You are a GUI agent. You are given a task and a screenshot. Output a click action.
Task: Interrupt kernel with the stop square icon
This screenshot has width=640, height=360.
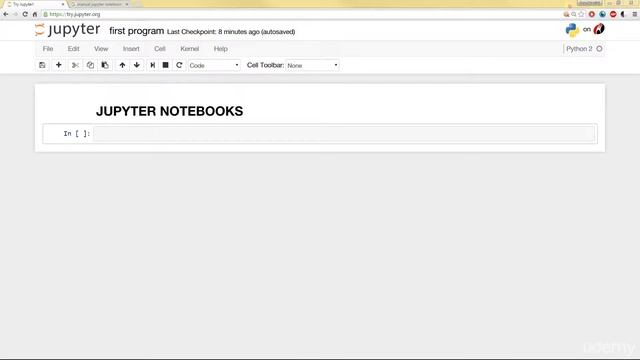click(x=165, y=65)
